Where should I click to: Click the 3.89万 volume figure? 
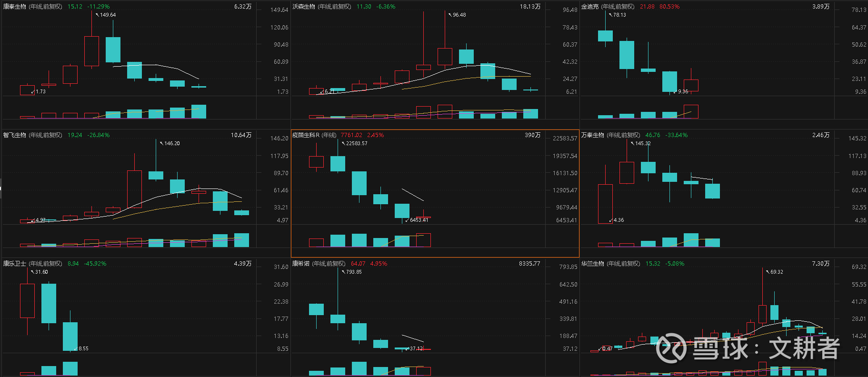(x=821, y=7)
